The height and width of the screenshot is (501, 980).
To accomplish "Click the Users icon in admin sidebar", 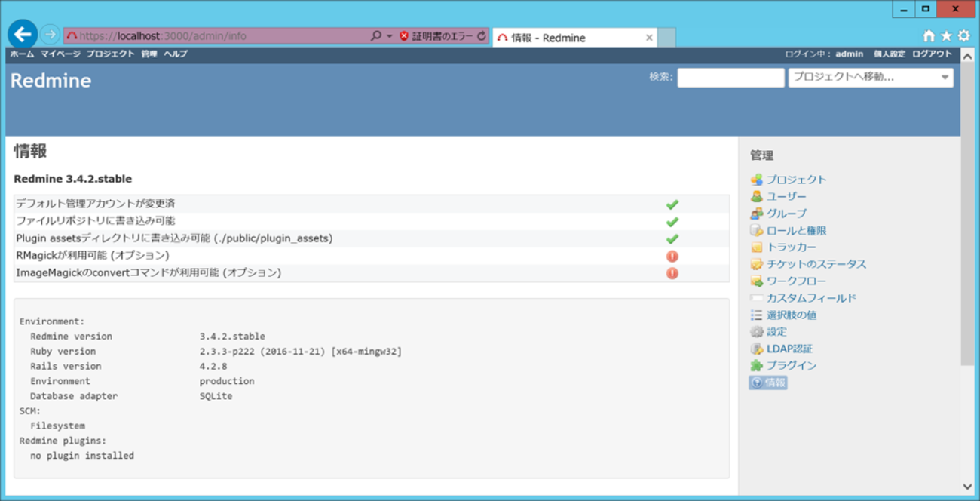I will tap(756, 196).
